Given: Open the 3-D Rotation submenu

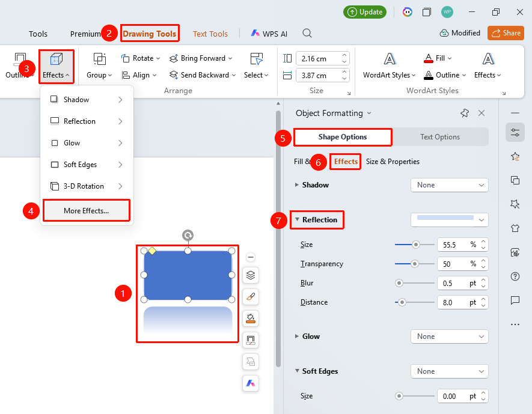Looking at the screenshot, I should tap(87, 186).
